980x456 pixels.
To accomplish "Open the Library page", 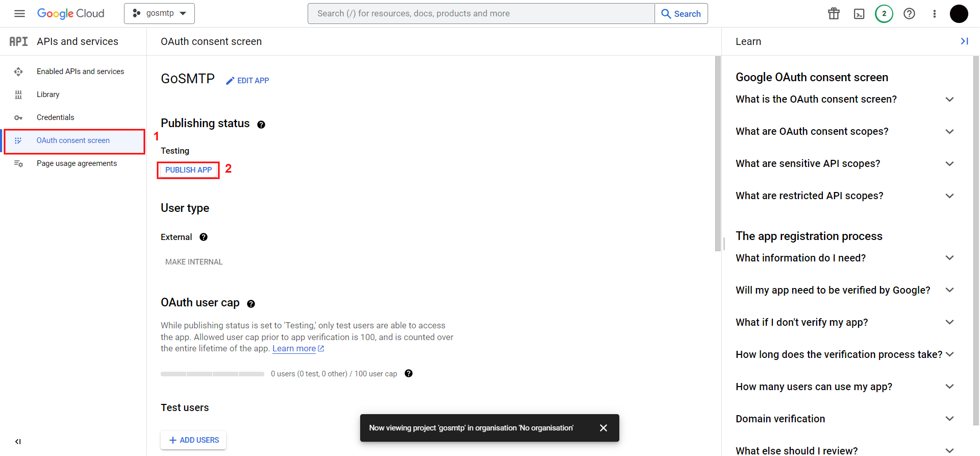I will (48, 94).
